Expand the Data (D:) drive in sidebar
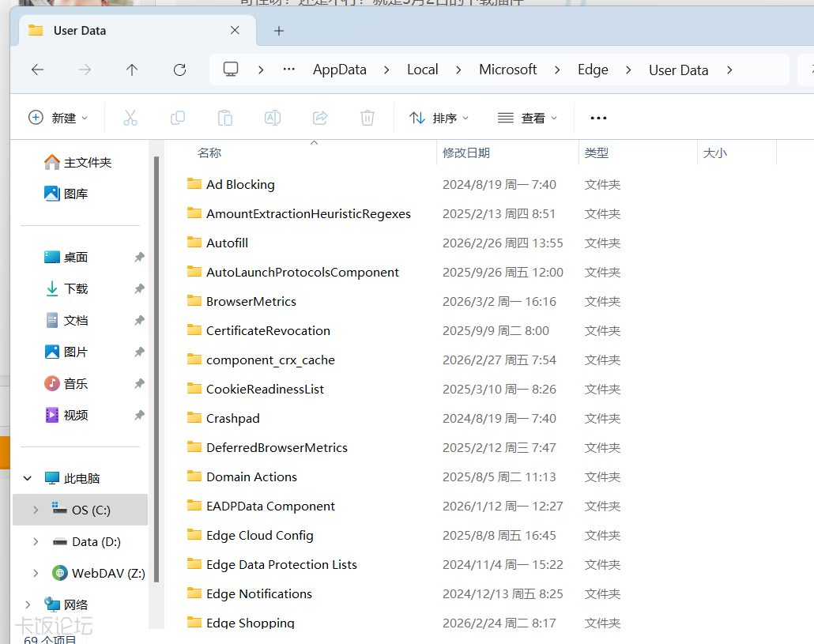 34,541
